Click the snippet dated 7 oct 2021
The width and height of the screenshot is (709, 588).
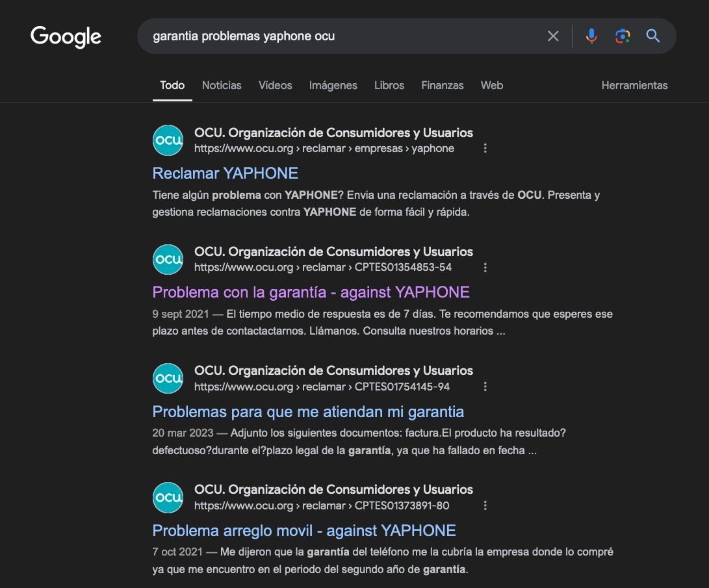pos(383,561)
